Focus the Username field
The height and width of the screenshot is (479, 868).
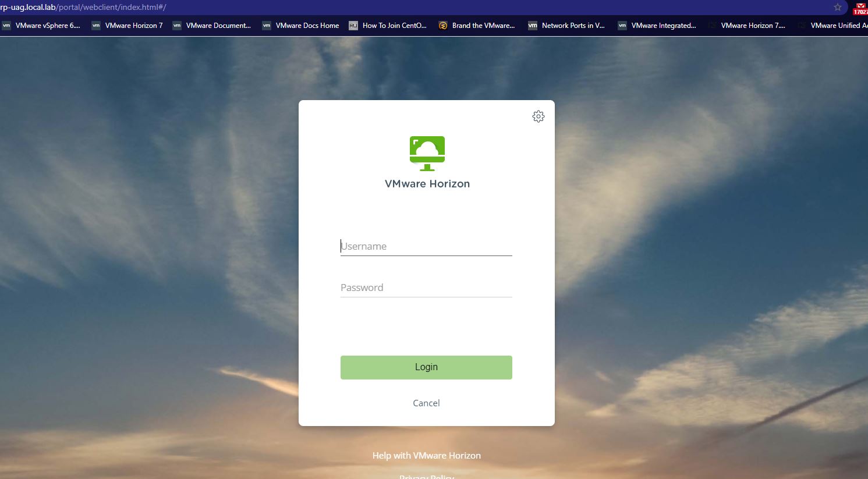426,246
